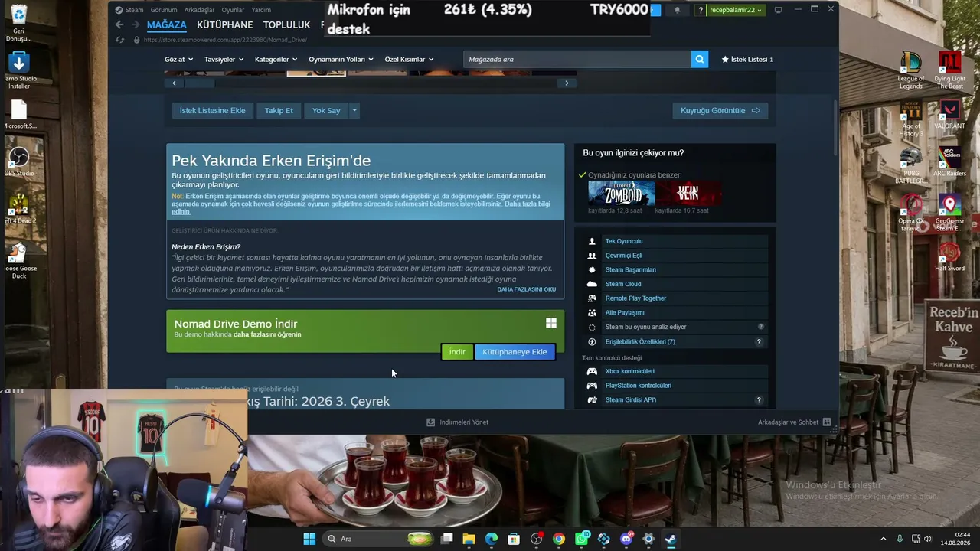Image resolution: width=980 pixels, height=551 pixels.
Task: Click Kütüphaneye Ekle button
Action: 514,352
